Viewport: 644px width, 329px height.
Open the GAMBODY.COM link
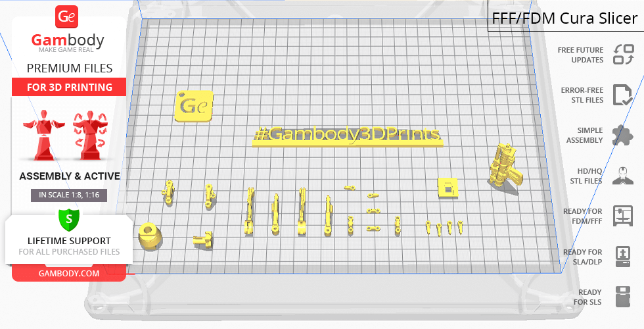coord(68,273)
